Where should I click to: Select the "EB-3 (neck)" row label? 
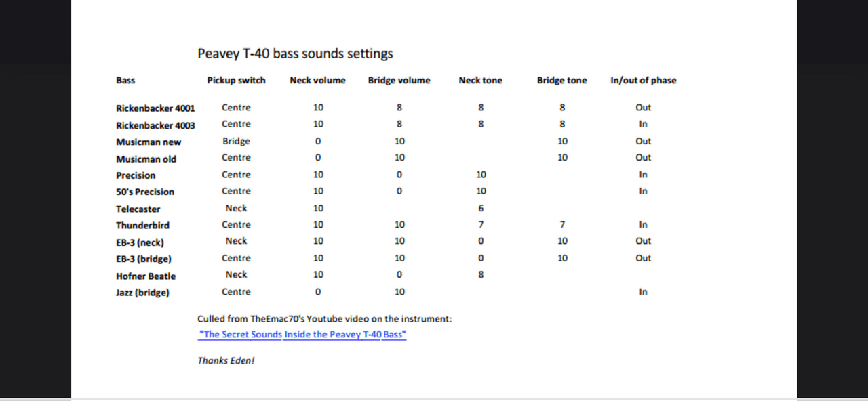(140, 242)
